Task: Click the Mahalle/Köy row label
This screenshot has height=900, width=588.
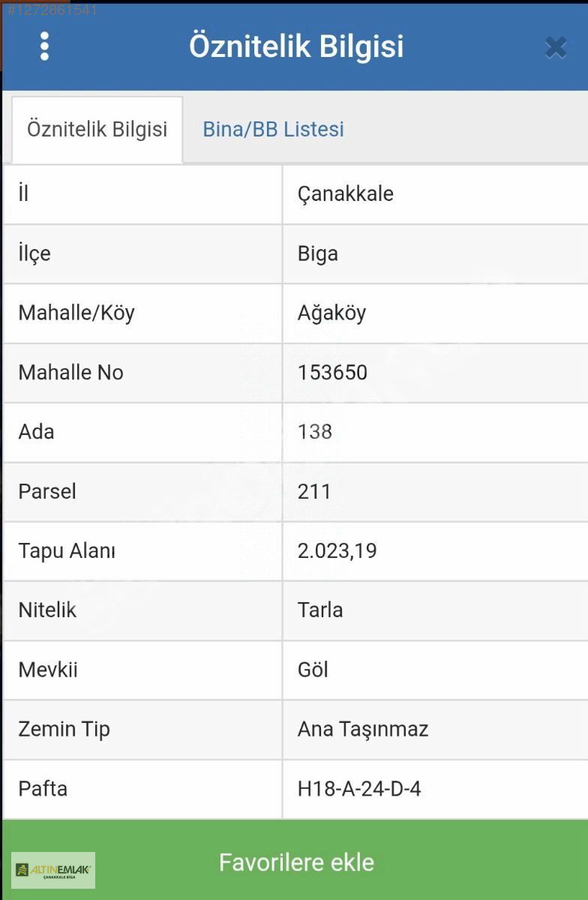Action: [x=76, y=313]
